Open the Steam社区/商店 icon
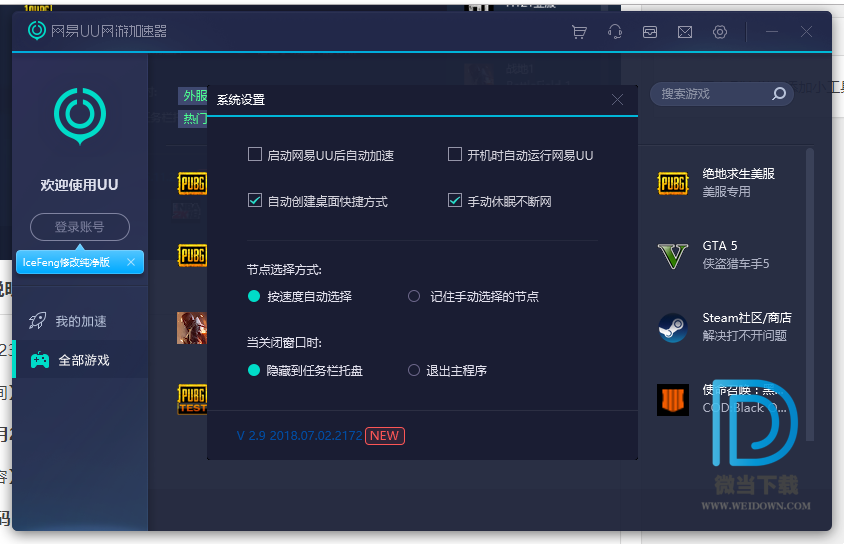Image resolution: width=844 pixels, height=544 pixels. coord(673,328)
